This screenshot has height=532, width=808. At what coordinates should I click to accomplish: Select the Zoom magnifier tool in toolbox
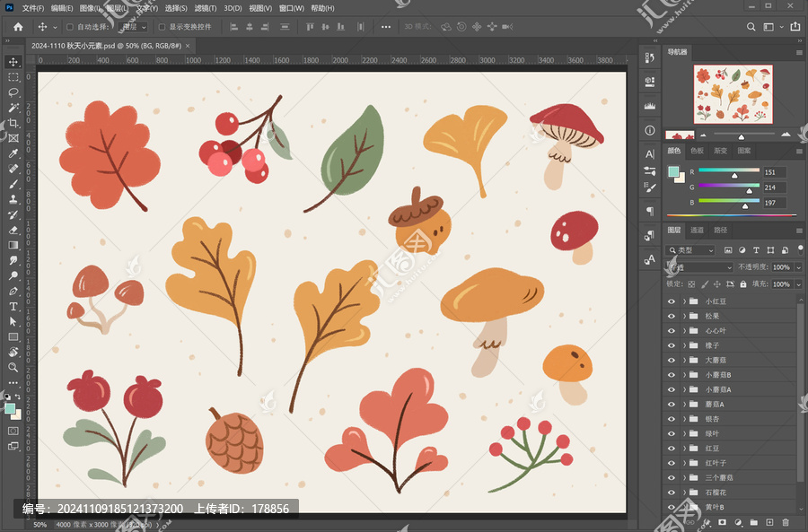13,367
